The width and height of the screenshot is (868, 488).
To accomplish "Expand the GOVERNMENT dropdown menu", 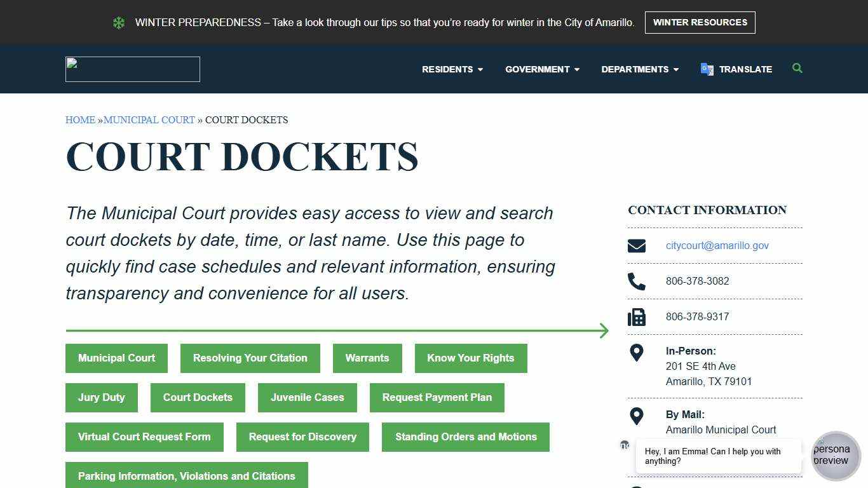I will pyautogui.click(x=542, y=69).
